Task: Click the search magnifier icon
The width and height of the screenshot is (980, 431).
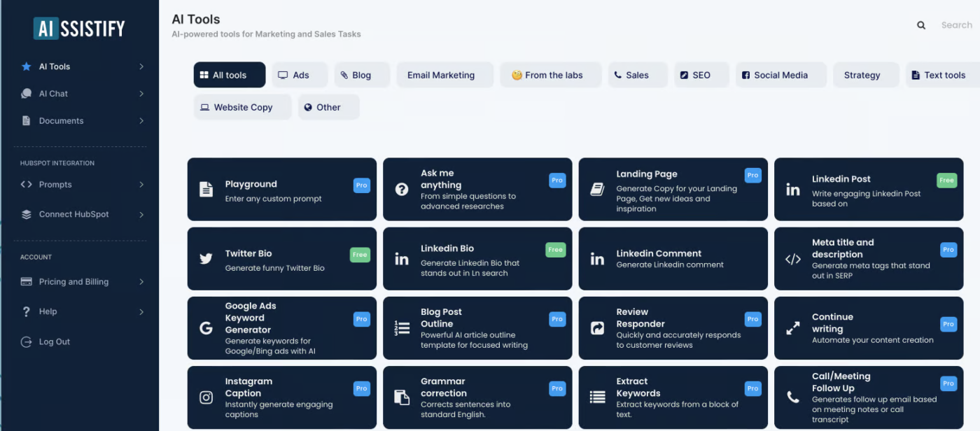Action: coord(921,25)
